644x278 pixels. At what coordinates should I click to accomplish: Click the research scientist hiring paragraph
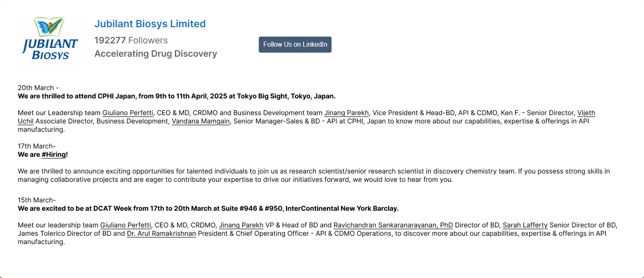pos(314,175)
